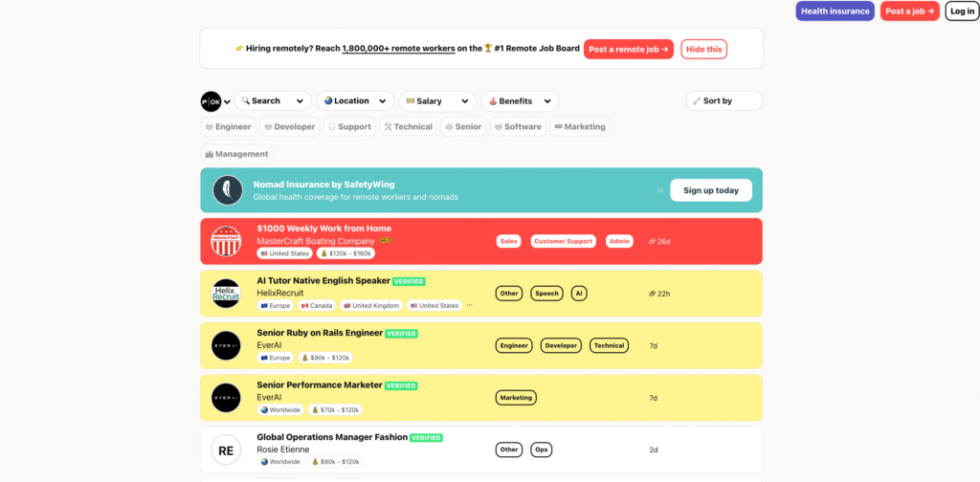Toggle the Engineer filter tag
This screenshot has height=482, width=980.
(x=228, y=127)
